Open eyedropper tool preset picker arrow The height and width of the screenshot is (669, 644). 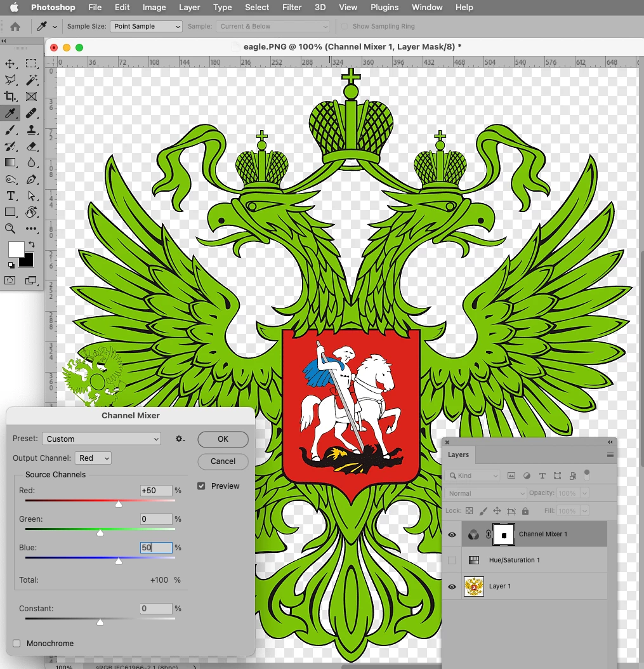click(x=55, y=27)
